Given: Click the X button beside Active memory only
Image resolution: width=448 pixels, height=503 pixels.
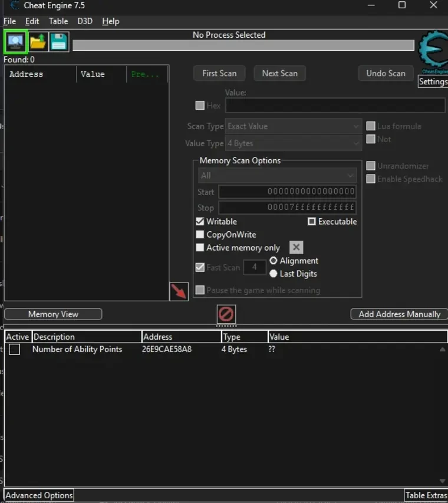Looking at the screenshot, I should pos(297,248).
